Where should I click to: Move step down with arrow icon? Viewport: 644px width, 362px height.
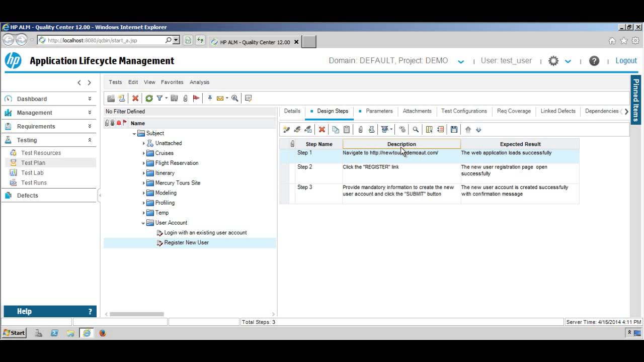478,130
